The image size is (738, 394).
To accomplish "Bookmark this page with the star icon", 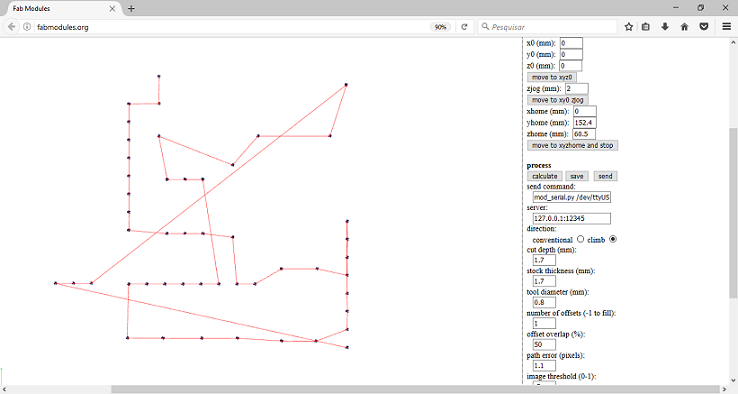I will click(x=628, y=27).
